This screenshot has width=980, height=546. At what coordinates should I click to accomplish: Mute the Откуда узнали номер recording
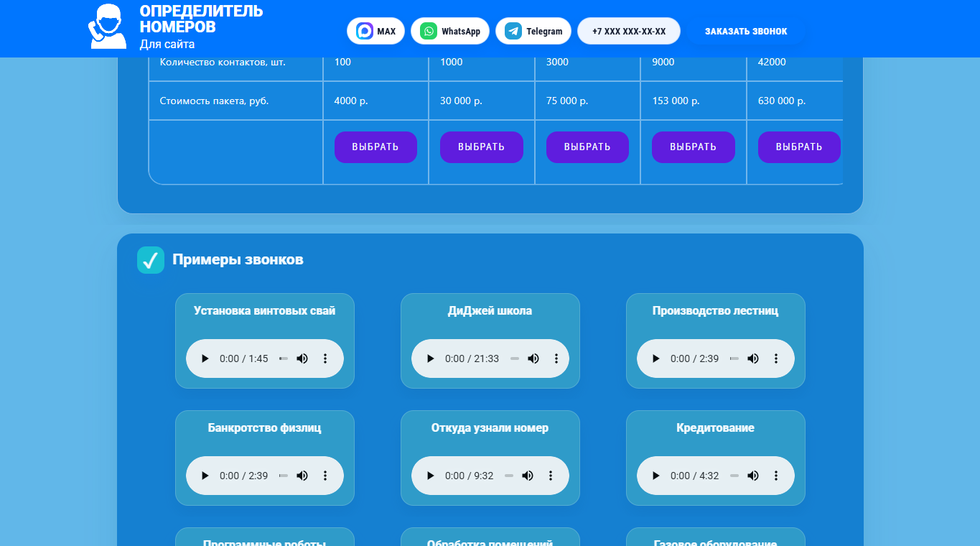click(528, 476)
